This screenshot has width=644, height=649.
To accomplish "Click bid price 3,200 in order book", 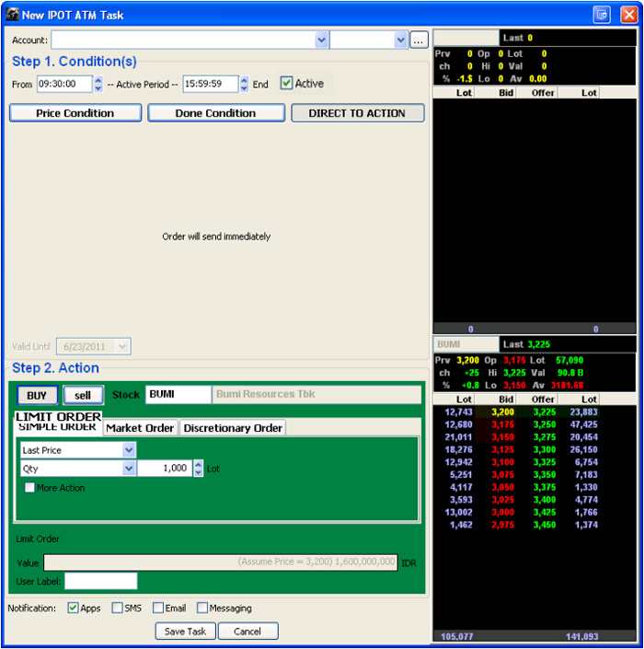I will 502,412.
